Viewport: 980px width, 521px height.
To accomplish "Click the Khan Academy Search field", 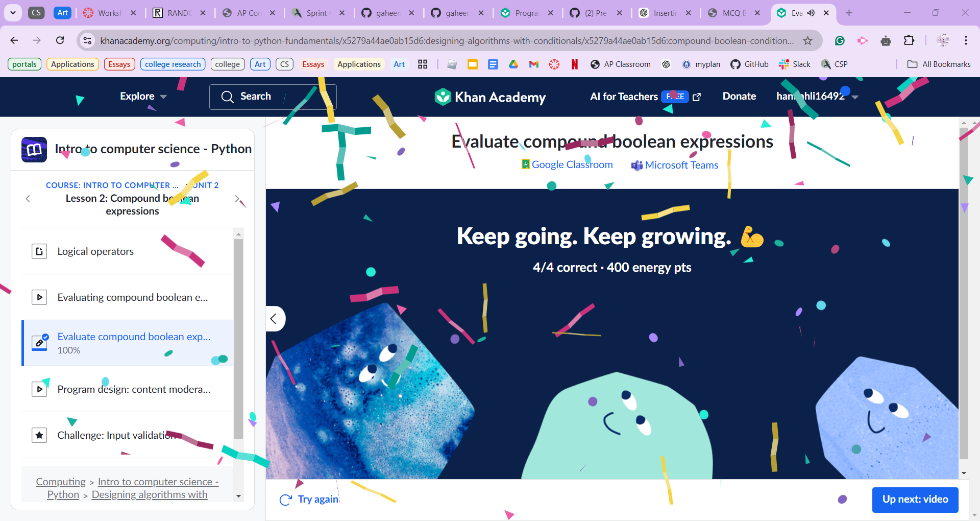I will (x=273, y=97).
